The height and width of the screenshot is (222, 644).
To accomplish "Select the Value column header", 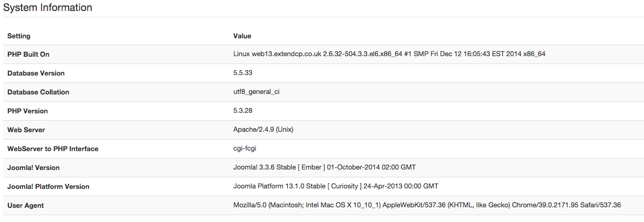I will (x=242, y=36).
